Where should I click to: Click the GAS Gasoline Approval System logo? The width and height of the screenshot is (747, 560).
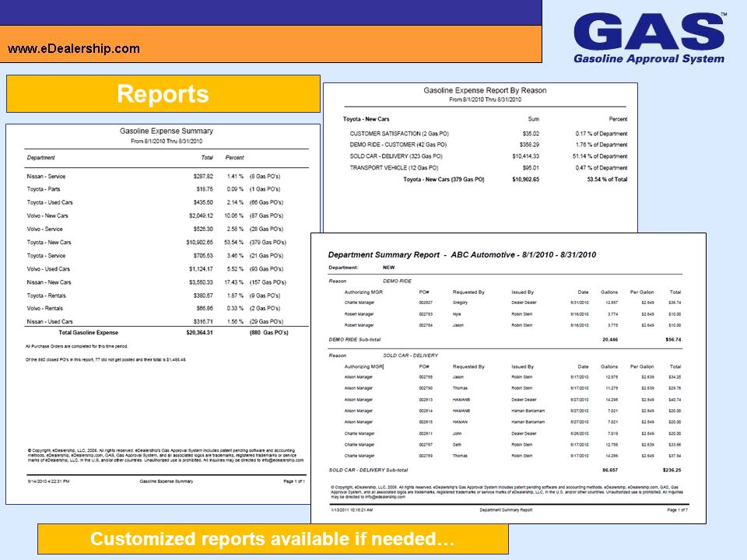point(650,38)
